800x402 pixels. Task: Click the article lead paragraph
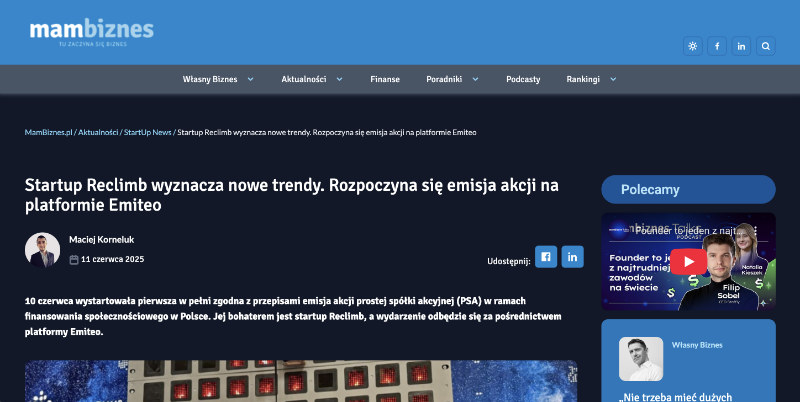[293, 316]
